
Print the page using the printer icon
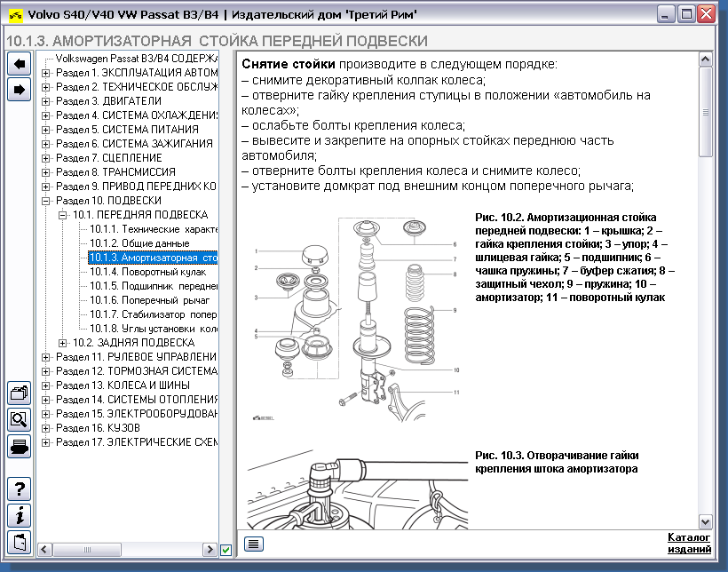pyautogui.click(x=19, y=447)
